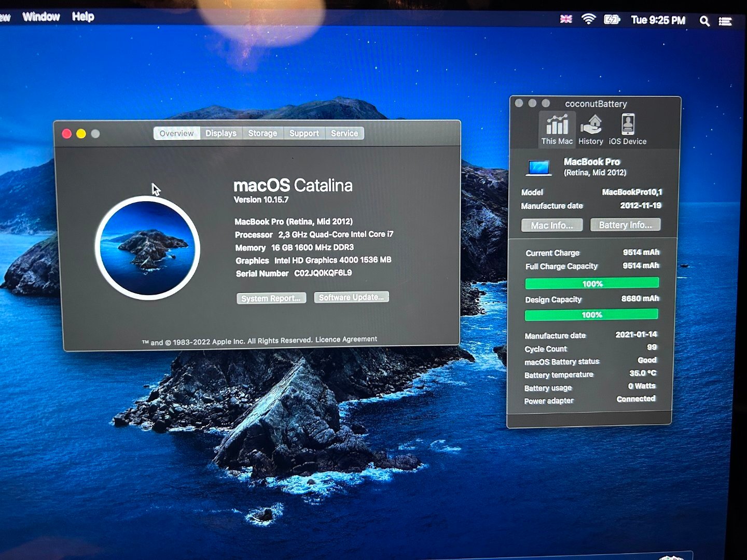
Task: Click the British flag input source icon
Action: 566,19
